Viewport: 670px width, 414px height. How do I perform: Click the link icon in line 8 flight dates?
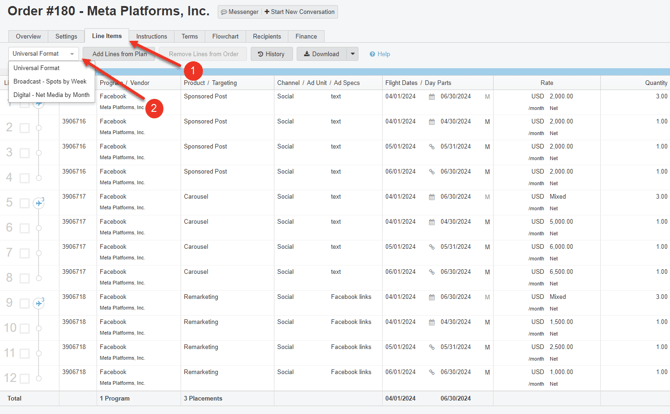[x=432, y=272]
